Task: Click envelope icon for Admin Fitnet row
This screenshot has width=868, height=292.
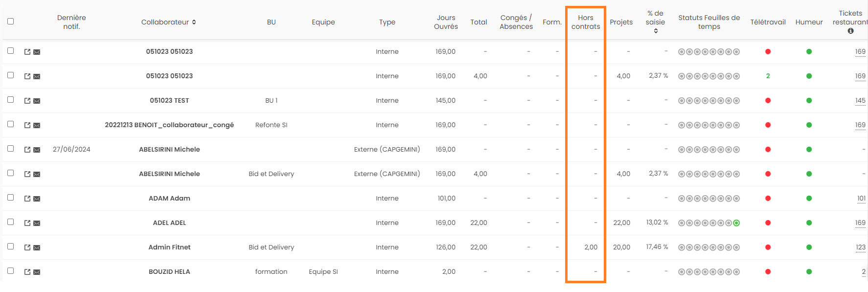Action: coord(37,247)
